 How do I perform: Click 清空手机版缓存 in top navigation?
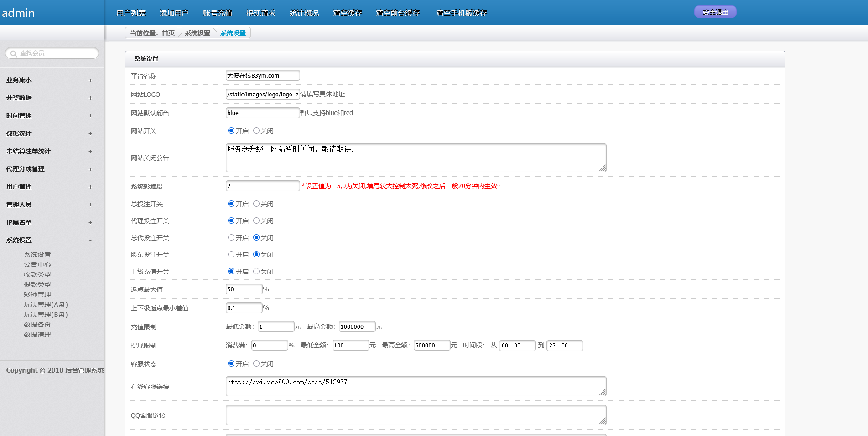click(x=462, y=13)
